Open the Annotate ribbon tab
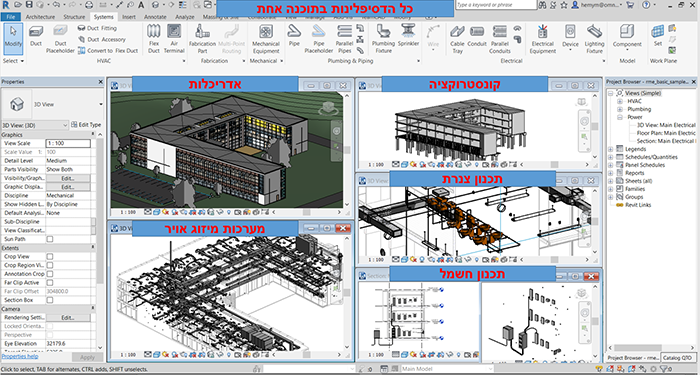This screenshot has height=375, width=700. (155, 17)
